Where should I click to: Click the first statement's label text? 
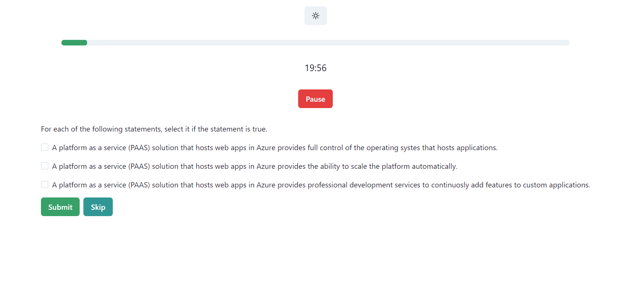coord(274,148)
